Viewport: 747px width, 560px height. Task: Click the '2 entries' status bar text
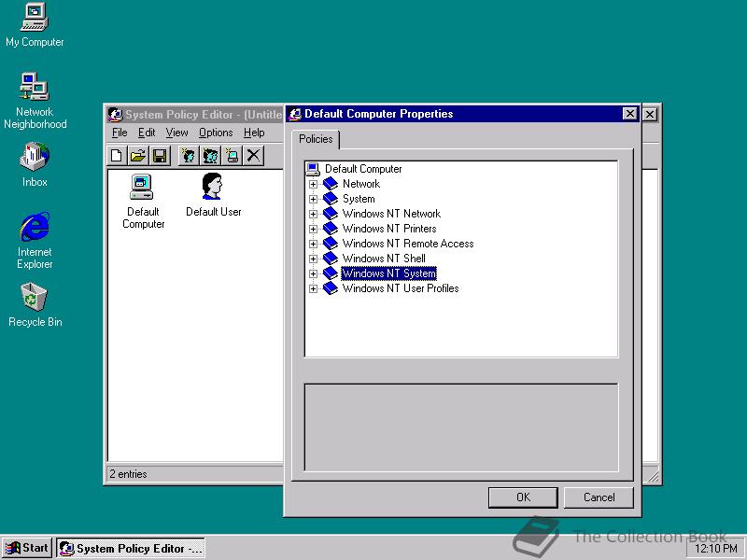[x=128, y=474]
